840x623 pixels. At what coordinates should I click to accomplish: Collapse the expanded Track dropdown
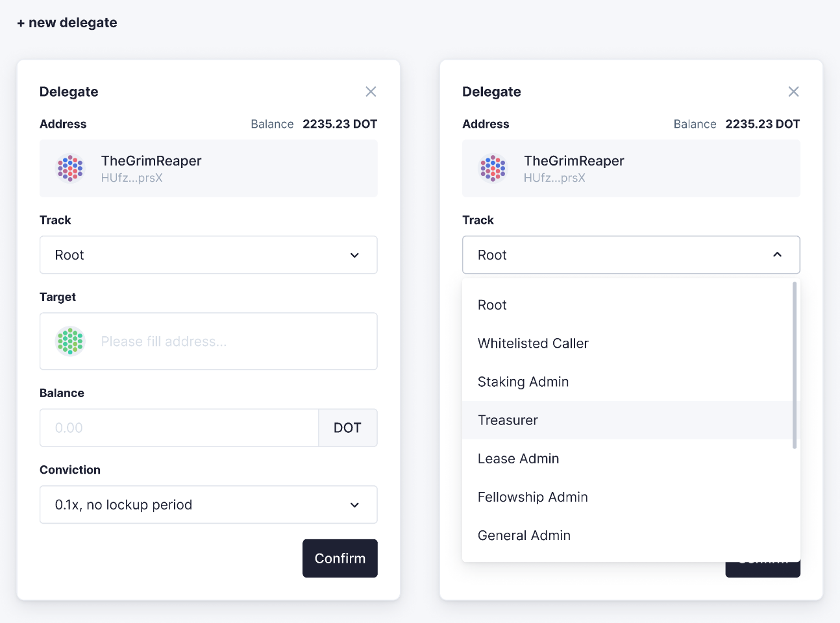[x=778, y=255]
